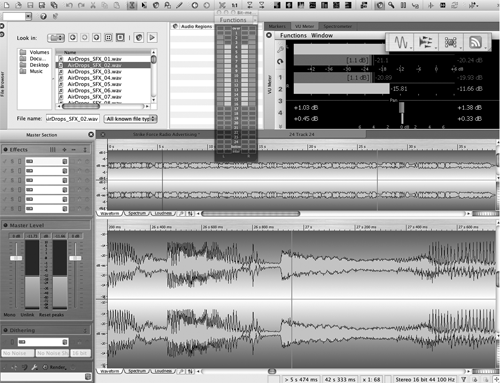Click the VU Meter reset loop icon
The width and height of the screenshot is (500, 383).
tap(280, 61)
